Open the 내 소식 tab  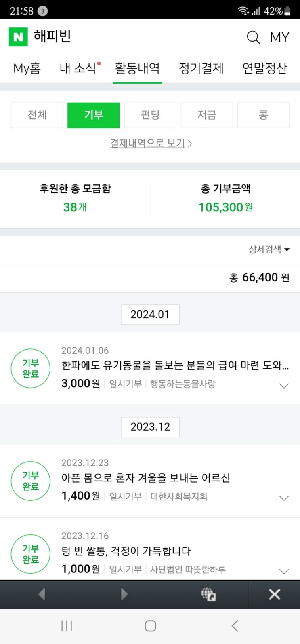(78, 68)
